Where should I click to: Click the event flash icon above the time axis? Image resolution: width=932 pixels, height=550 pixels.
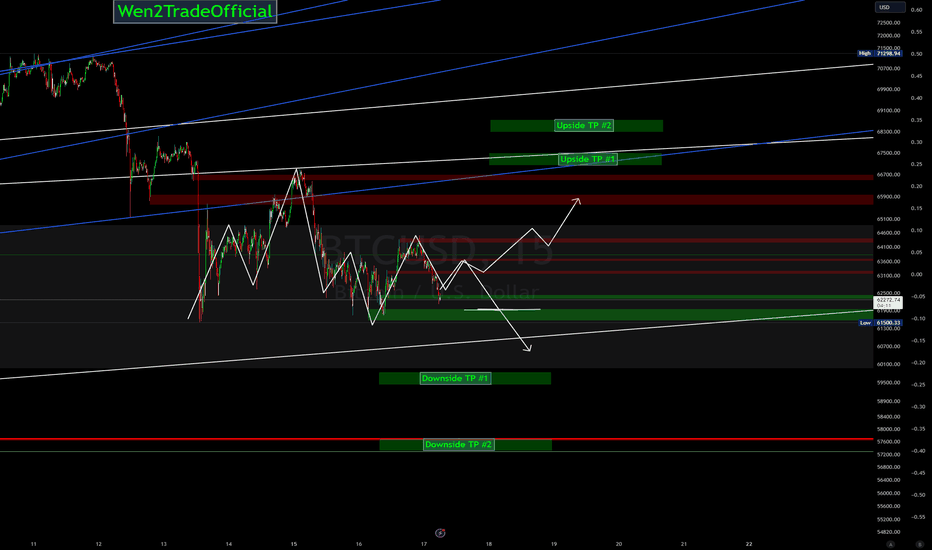440,533
